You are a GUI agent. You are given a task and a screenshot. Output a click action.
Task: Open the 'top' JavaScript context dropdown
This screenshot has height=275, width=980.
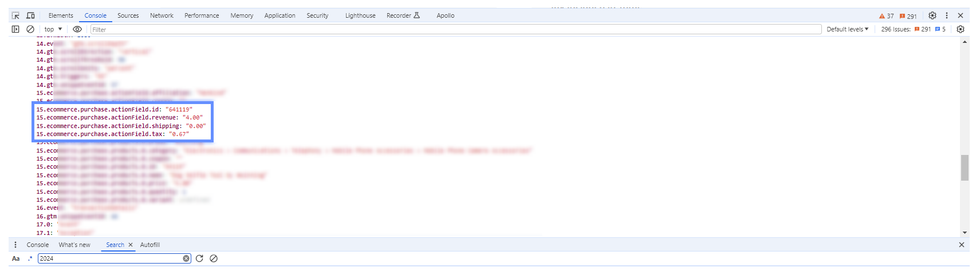pos(53,29)
